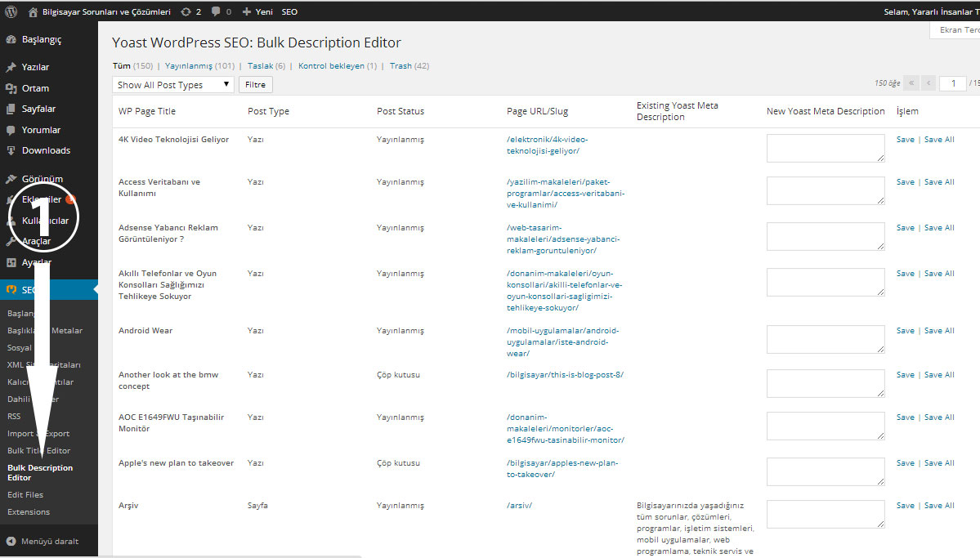Open the site home icon in admin bar
The height and width of the screenshot is (558, 980).
coord(34,12)
